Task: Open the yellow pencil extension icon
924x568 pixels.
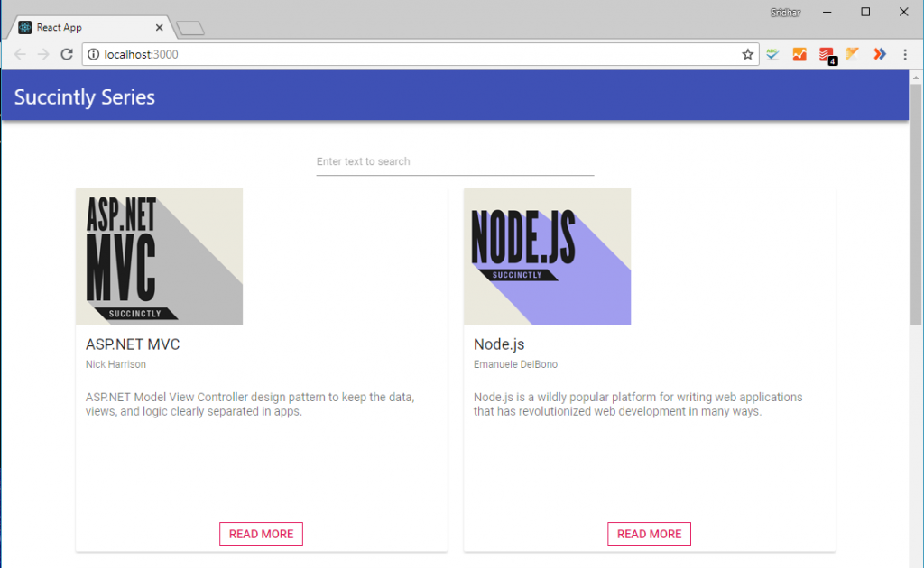Action: (852, 55)
